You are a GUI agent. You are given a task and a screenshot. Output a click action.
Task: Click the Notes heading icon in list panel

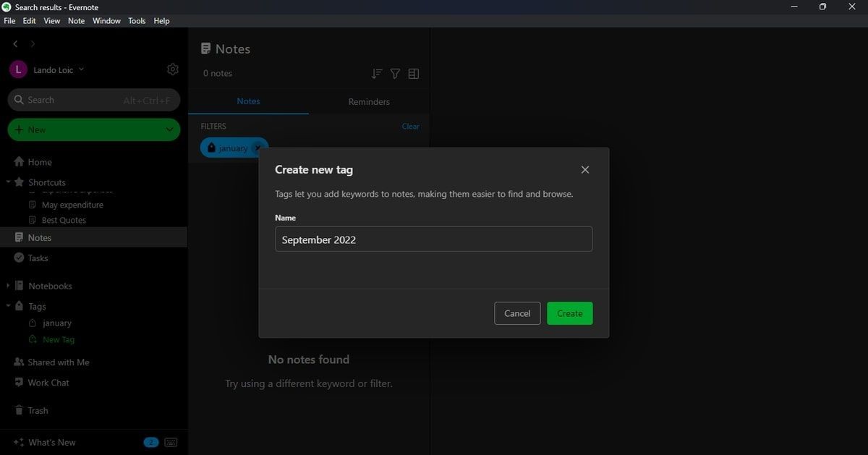coord(206,48)
